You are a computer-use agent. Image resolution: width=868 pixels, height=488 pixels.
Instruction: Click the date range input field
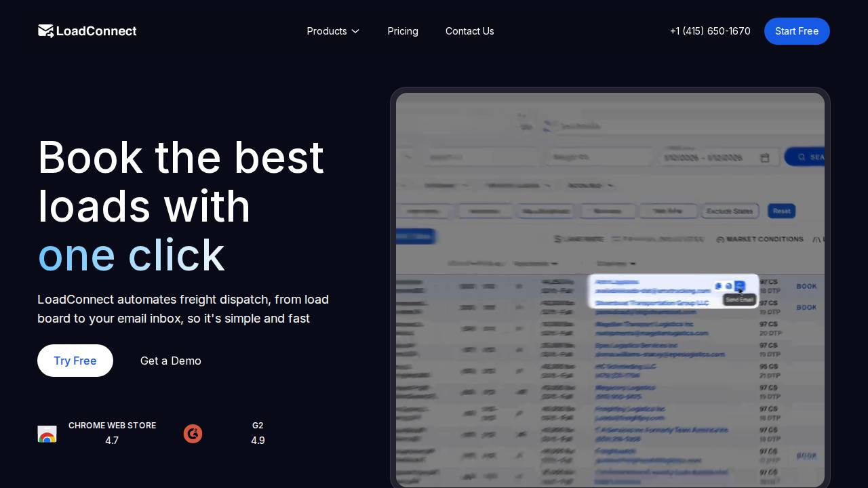[x=709, y=158]
